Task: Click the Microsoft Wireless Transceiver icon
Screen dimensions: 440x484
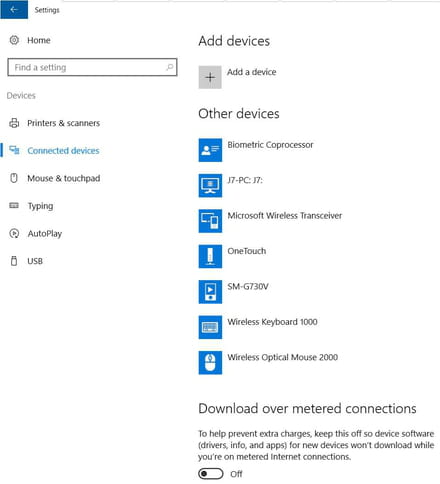Action: pos(210,221)
